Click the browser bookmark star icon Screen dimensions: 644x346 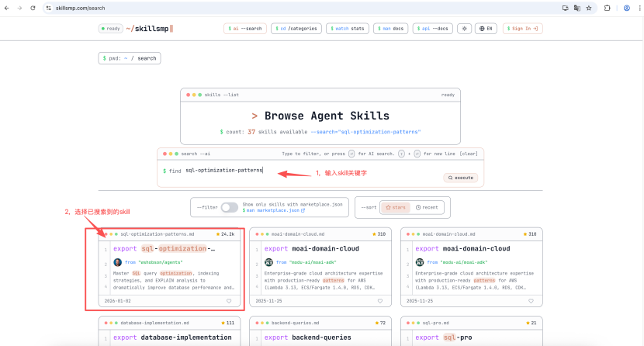(589, 8)
